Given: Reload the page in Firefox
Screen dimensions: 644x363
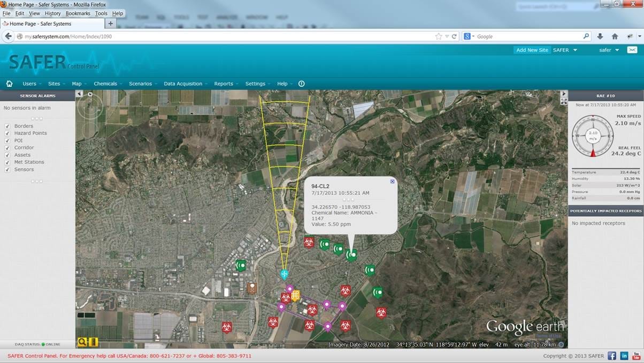Looking at the screenshot, I should pos(454,36).
